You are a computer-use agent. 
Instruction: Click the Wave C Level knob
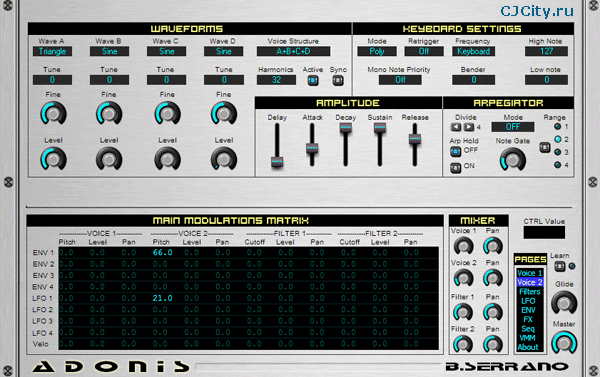(167, 159)
